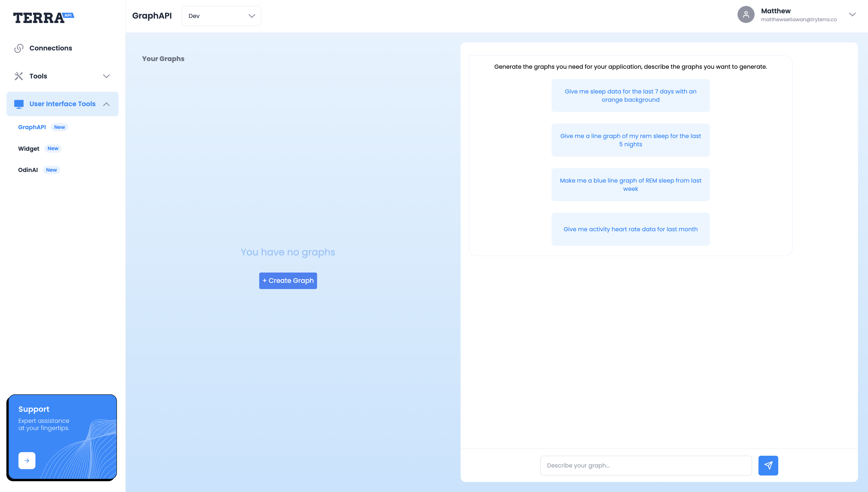Choose the activity heart rate data suggestion
The height and width of the screenshot is (492, 868).
click(x=630, y=229)
